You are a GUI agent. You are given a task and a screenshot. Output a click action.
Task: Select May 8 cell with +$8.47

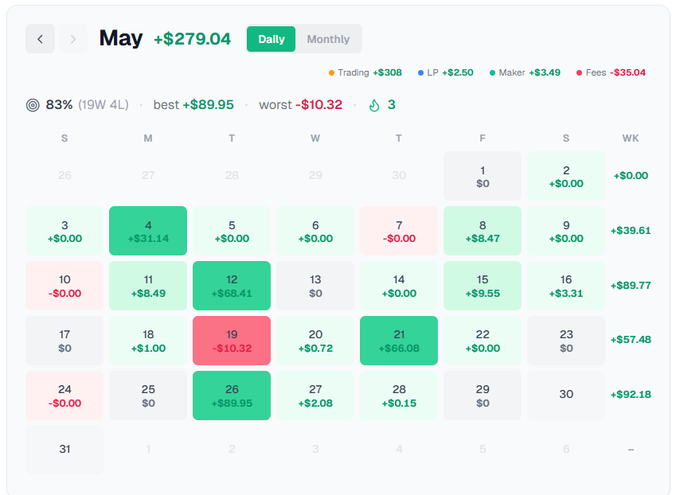[x=483, y=231]
